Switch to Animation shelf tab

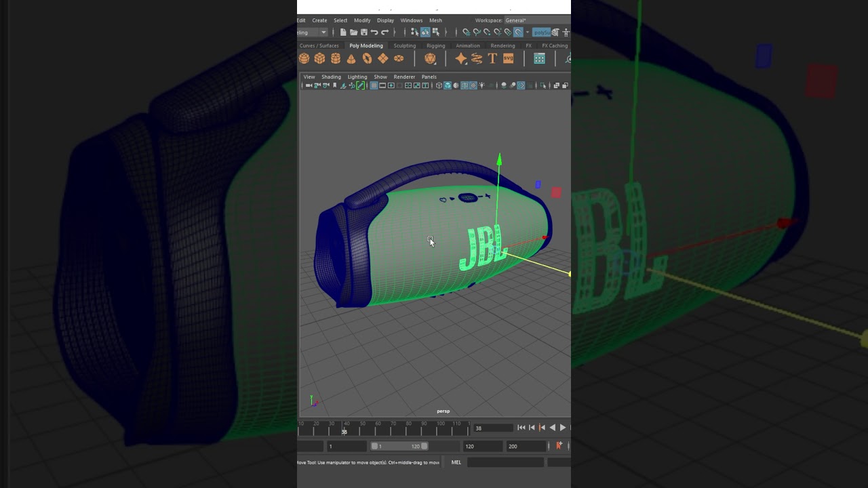point(468,45)
